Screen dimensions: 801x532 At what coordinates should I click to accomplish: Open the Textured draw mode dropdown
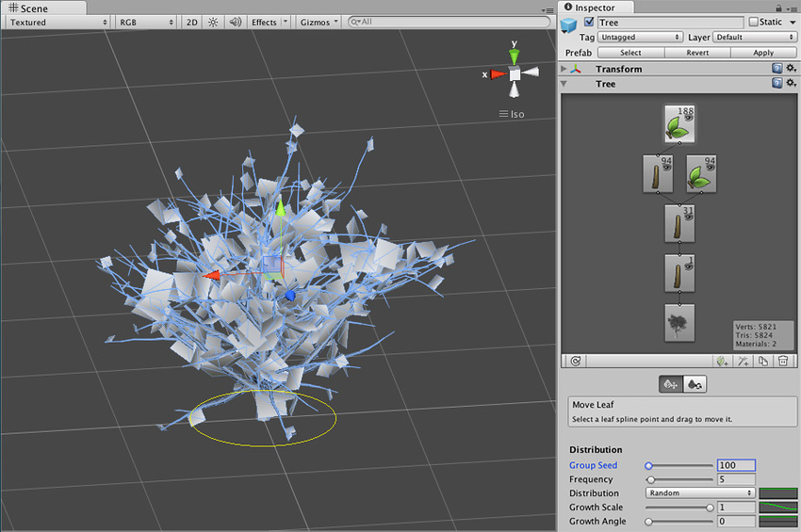click(57, 22)
